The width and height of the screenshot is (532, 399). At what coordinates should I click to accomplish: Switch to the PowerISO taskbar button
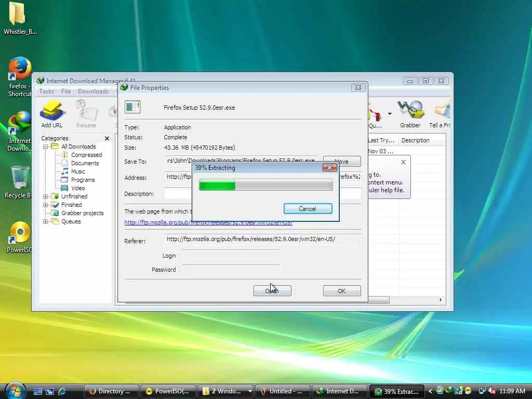(168, 391)
